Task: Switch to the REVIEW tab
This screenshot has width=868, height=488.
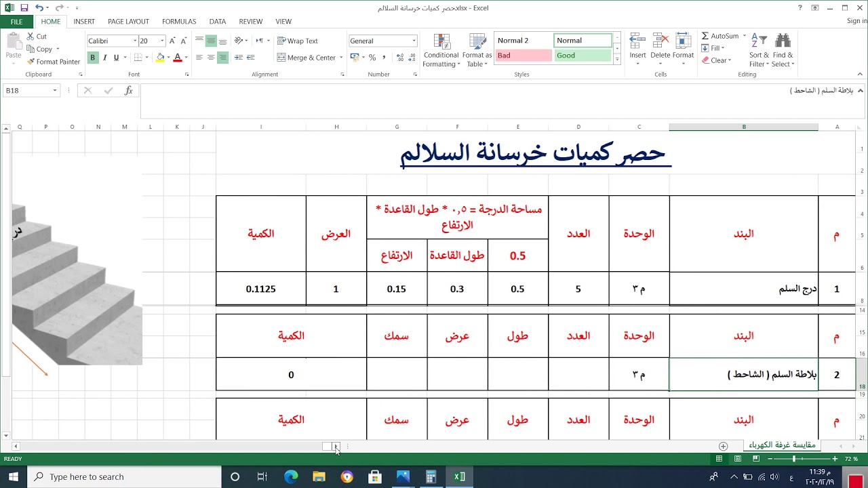Action: point(250,22)
